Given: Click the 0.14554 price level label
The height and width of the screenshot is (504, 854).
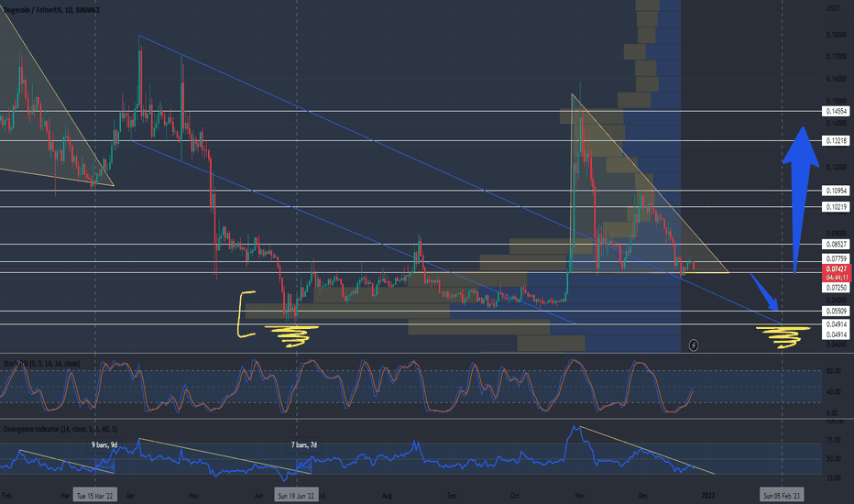Looking at the screenshot, I should [836, 111].
